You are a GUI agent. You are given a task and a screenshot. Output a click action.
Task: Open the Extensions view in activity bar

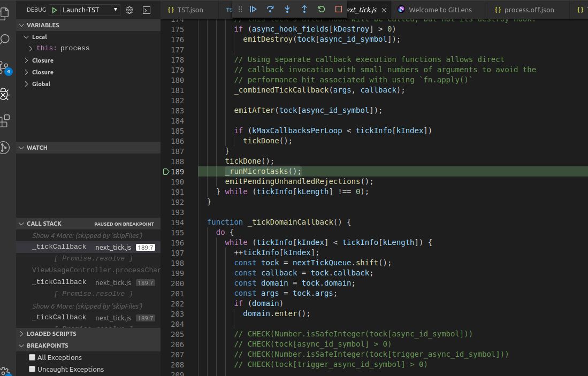tap(4, 121)
